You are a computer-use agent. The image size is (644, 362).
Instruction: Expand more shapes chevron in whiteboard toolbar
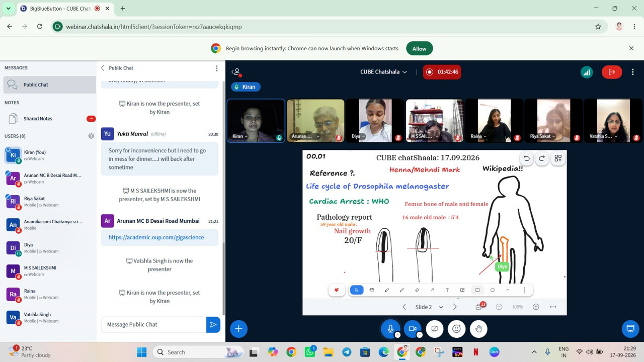[x=508, y=290]
